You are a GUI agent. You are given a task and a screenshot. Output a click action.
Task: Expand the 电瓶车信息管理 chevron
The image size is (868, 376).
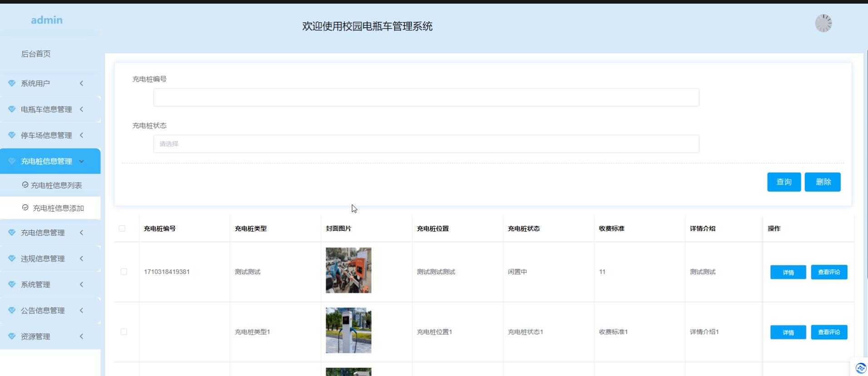(x=82, y=109)
